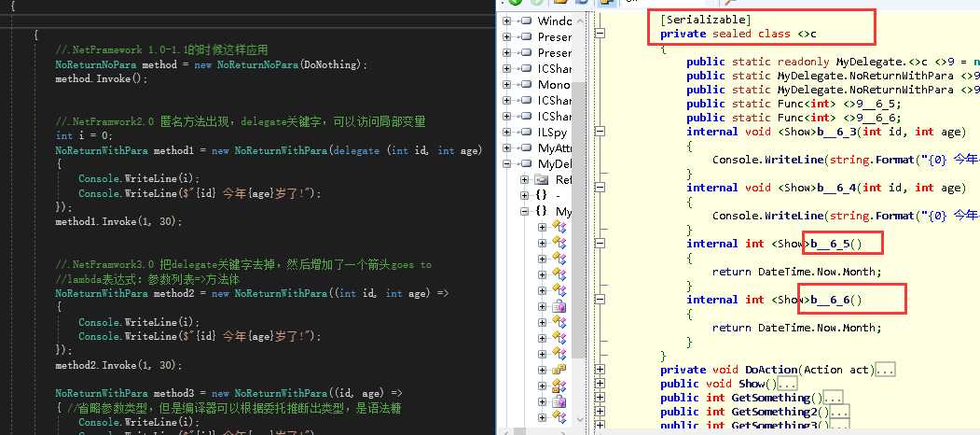Select the MyDel assembly icon in the tree

click(x=526, y=164)
